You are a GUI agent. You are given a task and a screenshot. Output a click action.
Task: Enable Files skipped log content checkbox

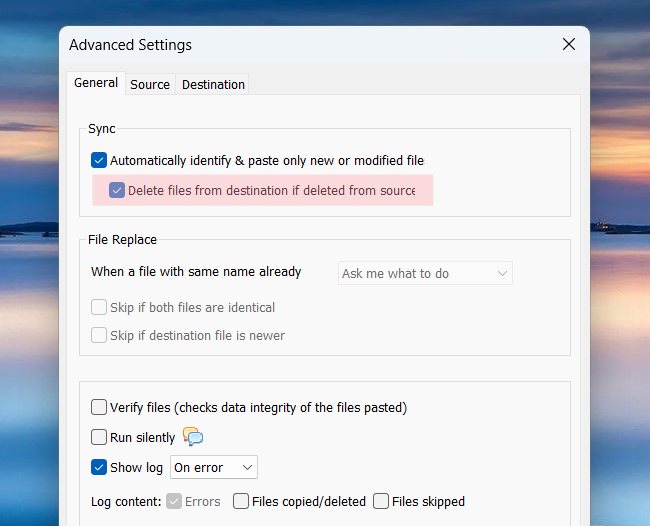pyautogui.click(x=381, y=502)
